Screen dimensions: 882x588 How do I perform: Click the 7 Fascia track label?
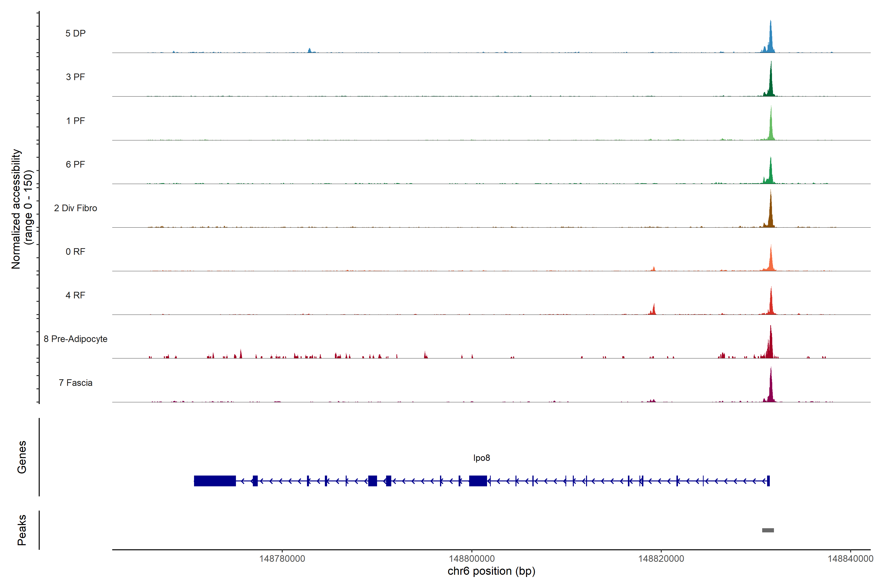75,382
